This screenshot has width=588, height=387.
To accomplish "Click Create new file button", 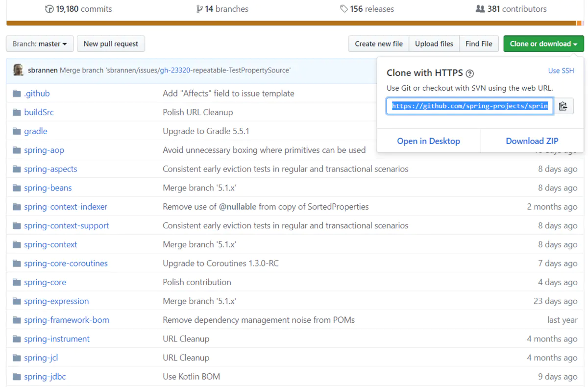I will [x=379, y=44].
